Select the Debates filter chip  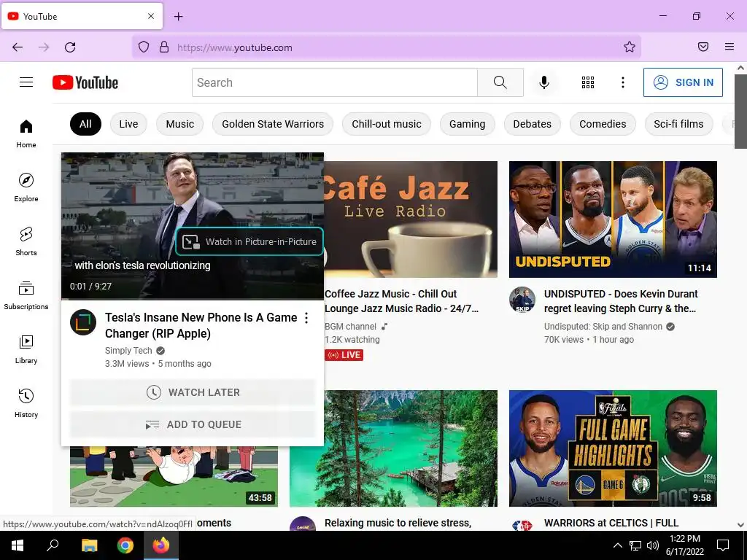[x=532, y=124]
